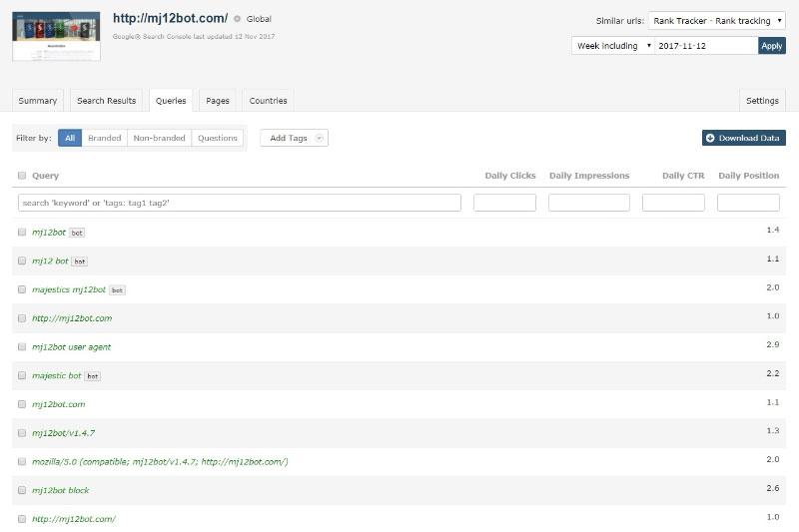Focus the keyword search query field
Image resolution: width=799 pixels, height=532 pixels.
[x=240, y=203]
